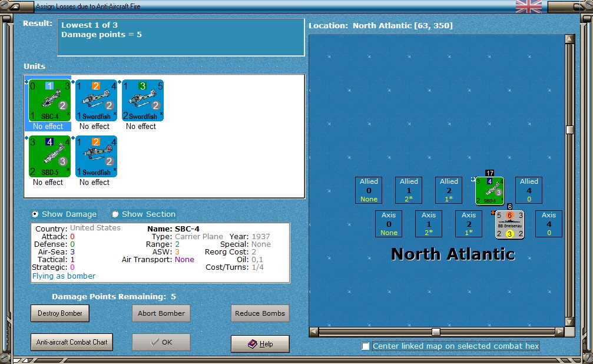The height and width of the screenshot is (364, 593).
Task: Click the 'Flying as bomber' text
Action: point(64,276)
